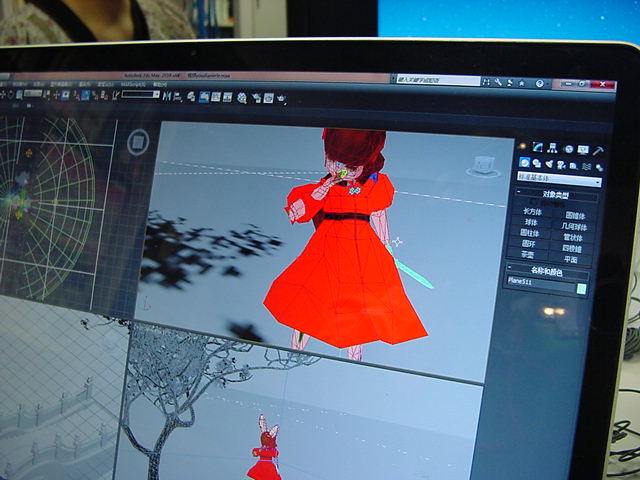Select the Scale tool in main toolbar
The width and height of the screenshot is (640, 480).
[x=19, y=95]
